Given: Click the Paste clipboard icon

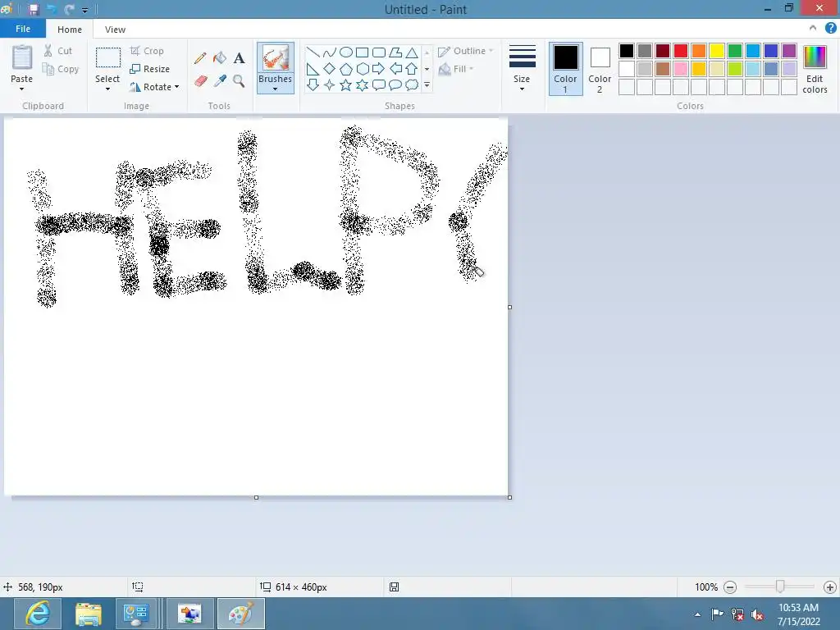Looking at the screenshot, I should click(x=22, y=57).
